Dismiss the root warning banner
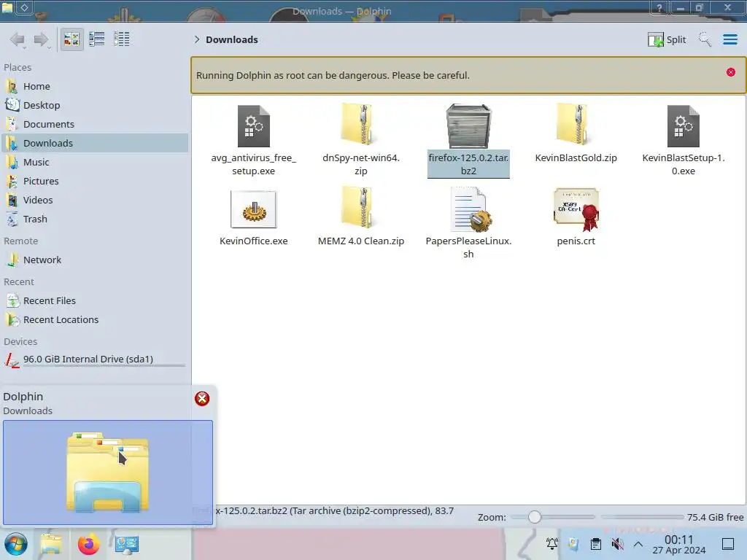Screen dimensions: 747x560 pyautogui.click(x=730, y=72)
